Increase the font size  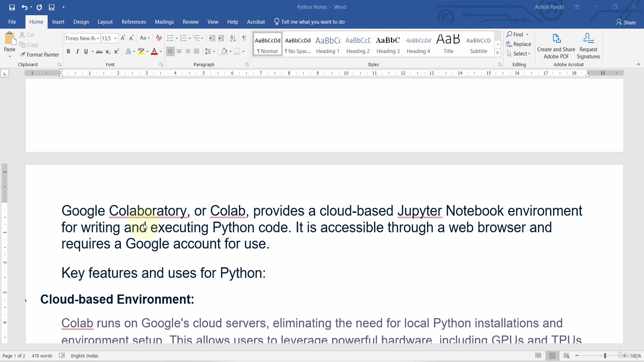[123, 38]
